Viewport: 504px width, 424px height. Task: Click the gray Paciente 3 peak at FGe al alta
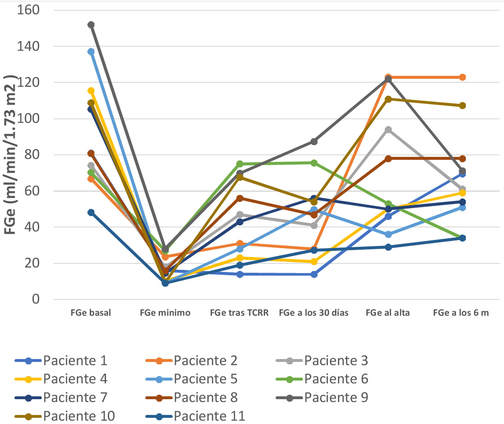tap(388, 130)
